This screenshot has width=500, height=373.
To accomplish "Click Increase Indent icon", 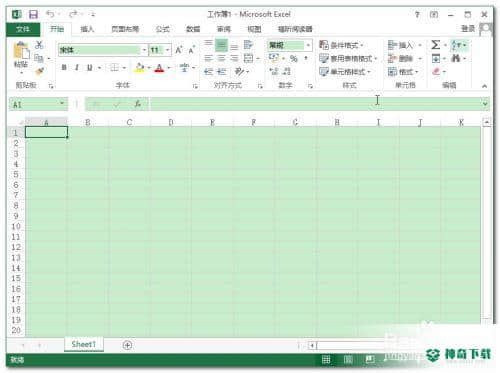I will click(221, 71).
